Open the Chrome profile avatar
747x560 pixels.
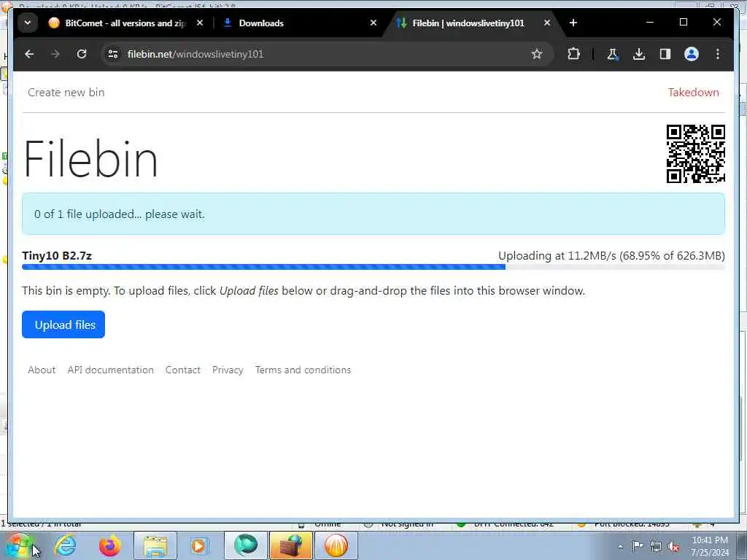[692, 54]
